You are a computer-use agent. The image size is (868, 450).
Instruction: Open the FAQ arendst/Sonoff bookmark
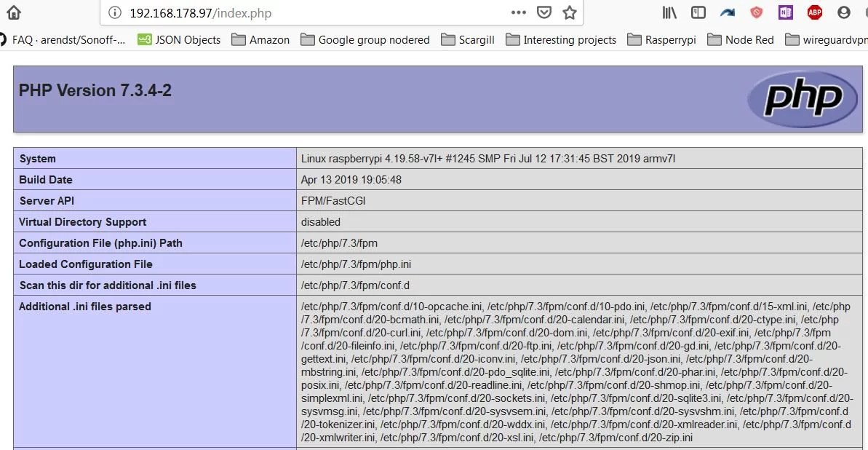click(x=62, y=40)
